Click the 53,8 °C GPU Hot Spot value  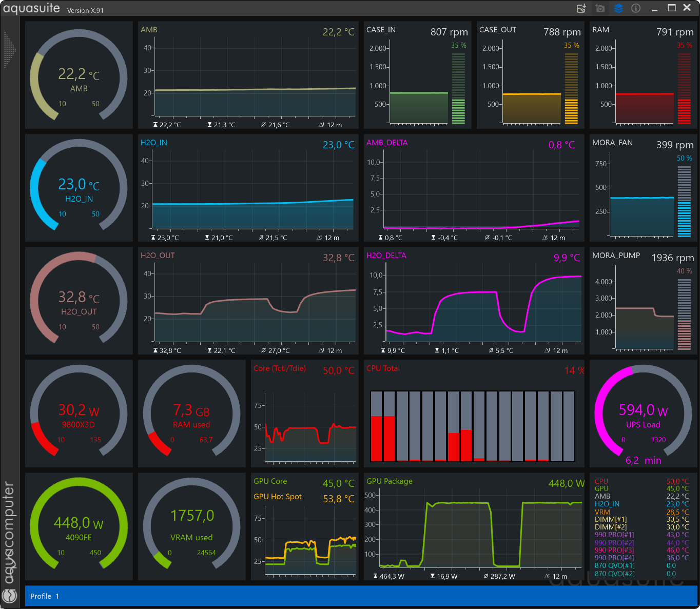coord(339,499)
